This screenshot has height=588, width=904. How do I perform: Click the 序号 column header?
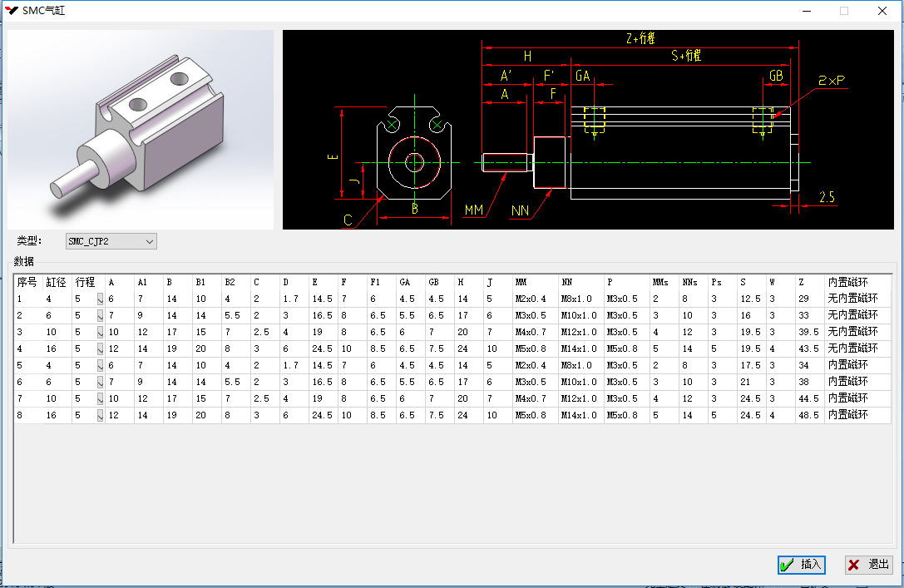pyautogui.click(x=27, y=282)
